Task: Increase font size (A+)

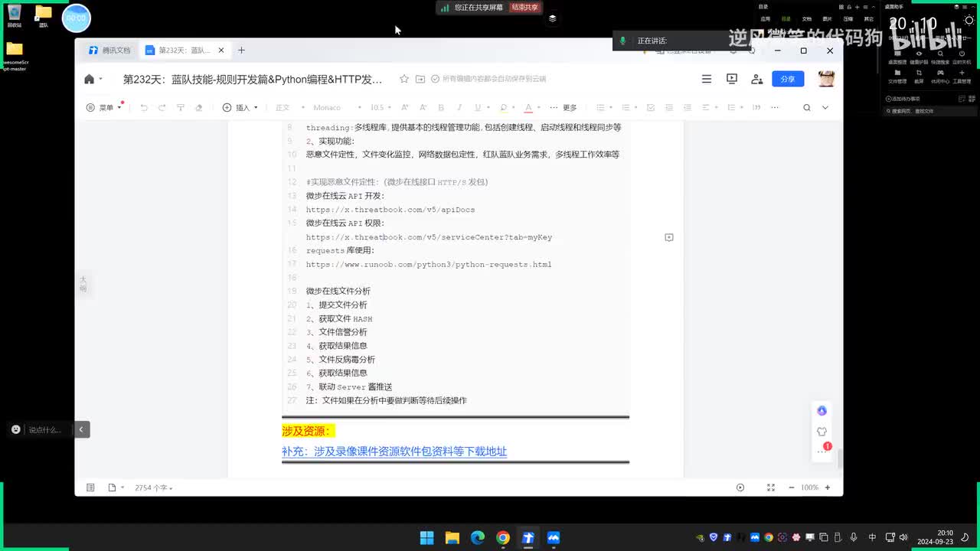Action: (404, 108)
